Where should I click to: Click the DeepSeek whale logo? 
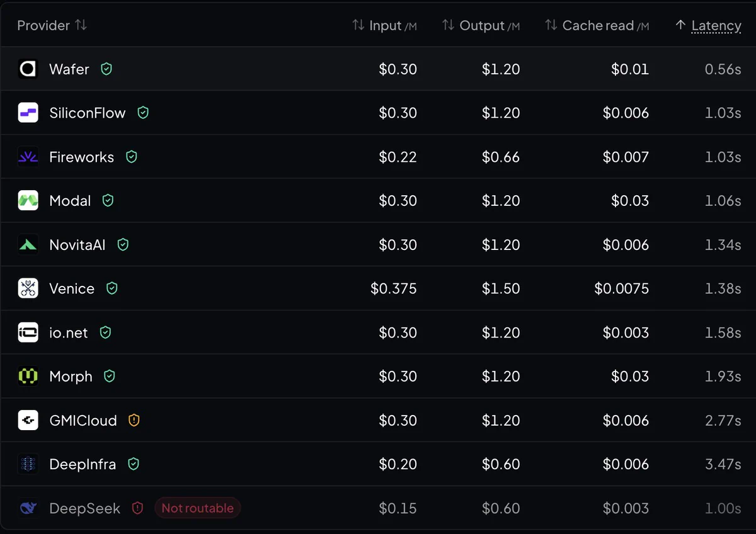[28, 508]
